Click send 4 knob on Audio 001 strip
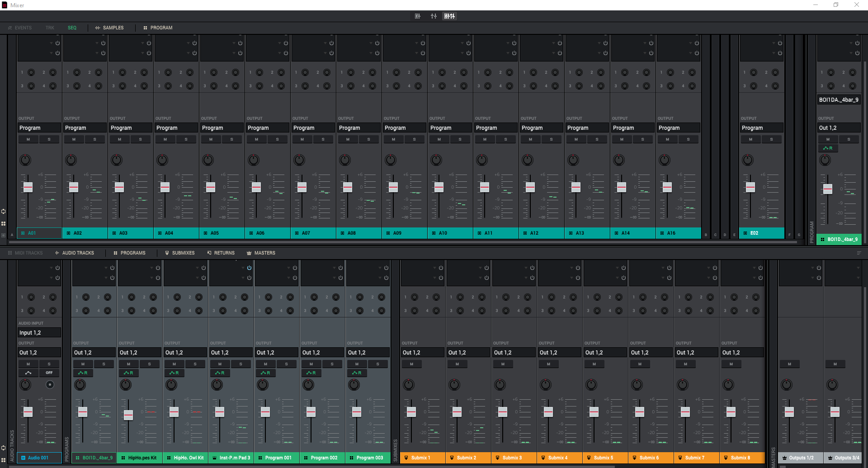This screenshot has width=868, height=468. pyautogui.click(x=53, y=311)
